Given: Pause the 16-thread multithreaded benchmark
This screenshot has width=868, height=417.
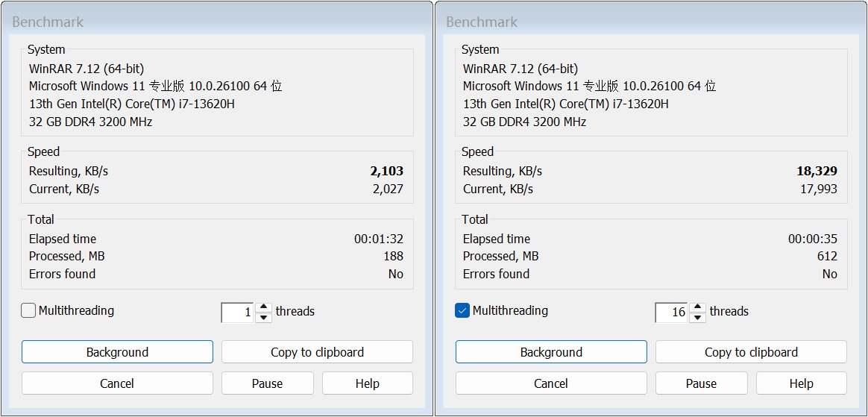Looking at the screenshot, I should (x=701, y=383).
